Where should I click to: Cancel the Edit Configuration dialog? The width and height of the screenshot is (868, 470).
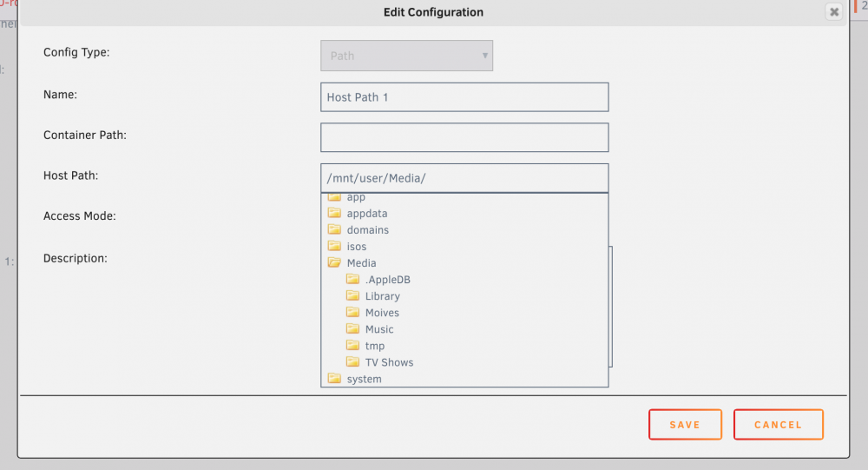click(779, 425)
